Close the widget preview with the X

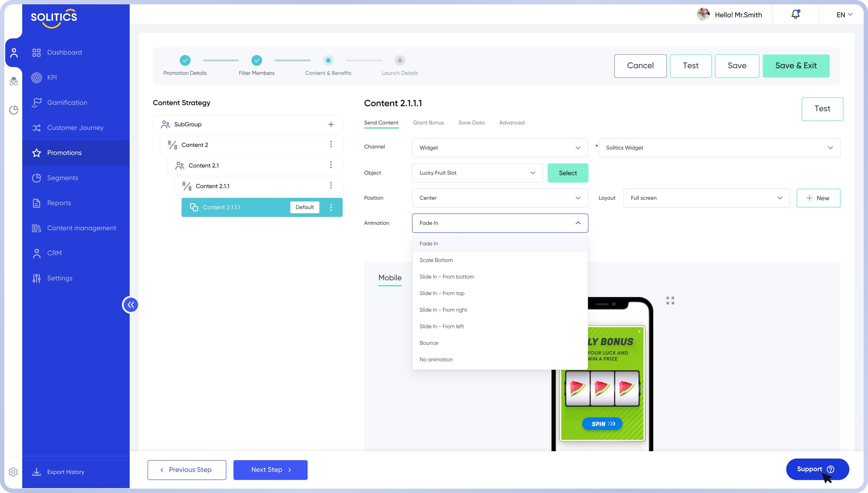point(639,331)
